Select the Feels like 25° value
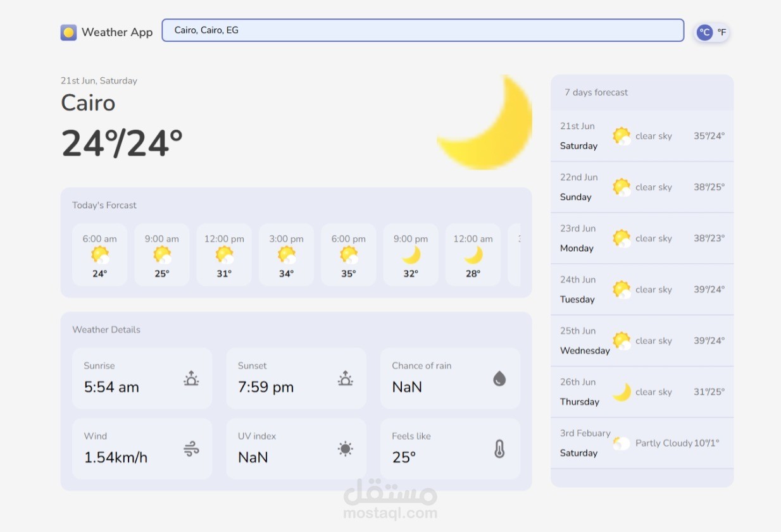The image size is (781, 532). click(x=404, y=457)
